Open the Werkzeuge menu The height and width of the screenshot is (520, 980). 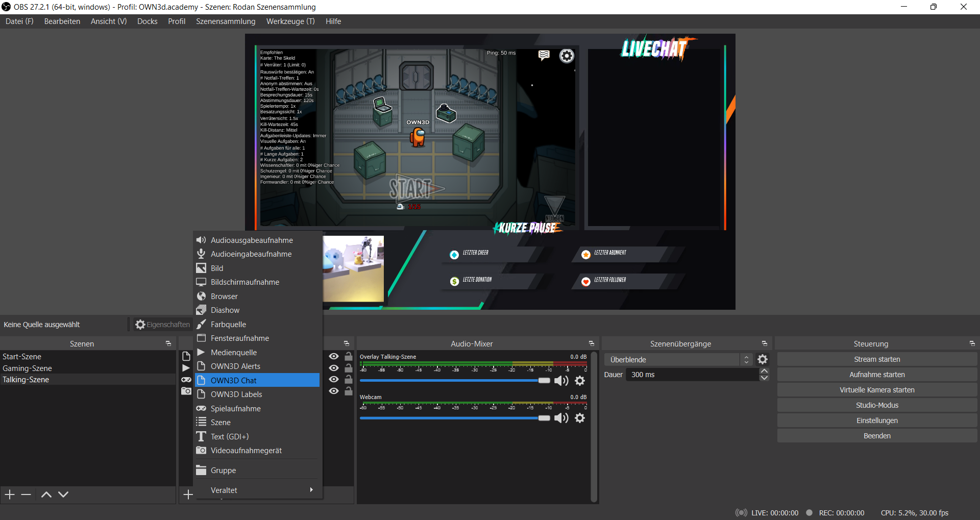point(290,21)
